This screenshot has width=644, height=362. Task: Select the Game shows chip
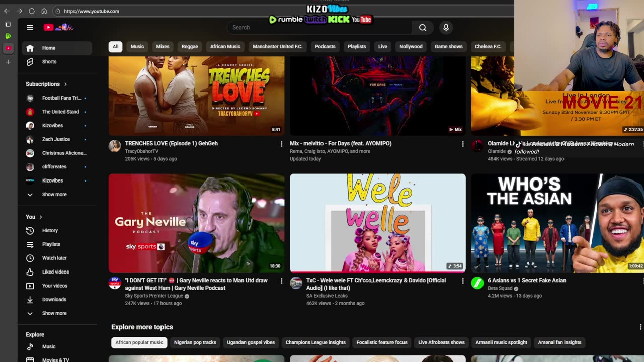pos(449,47)
